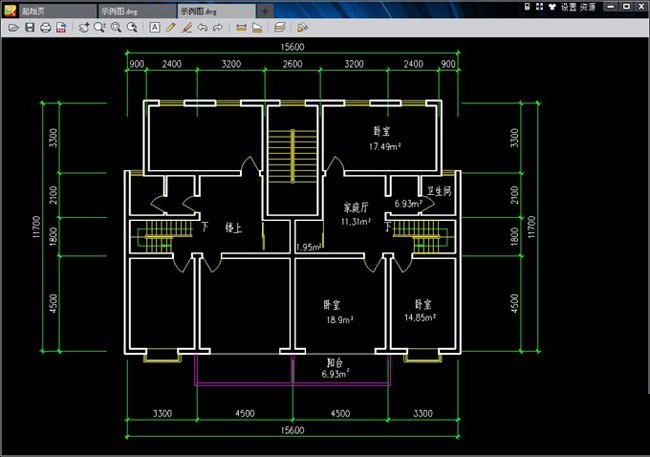Switch to the 起始页 tab
This screenshot has height=457, width=650.
pyautogui.click(x=42, y=8)
